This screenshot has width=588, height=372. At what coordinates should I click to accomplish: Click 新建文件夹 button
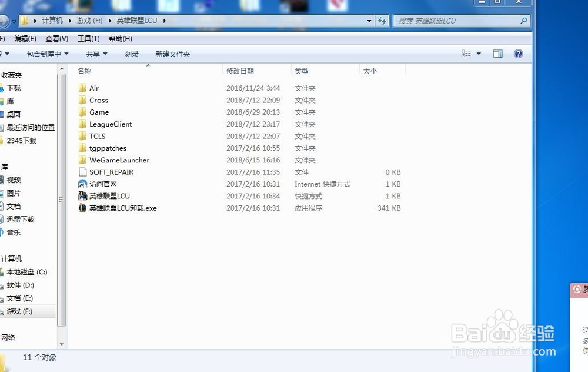pyautogui.click(x=172, y=54)
